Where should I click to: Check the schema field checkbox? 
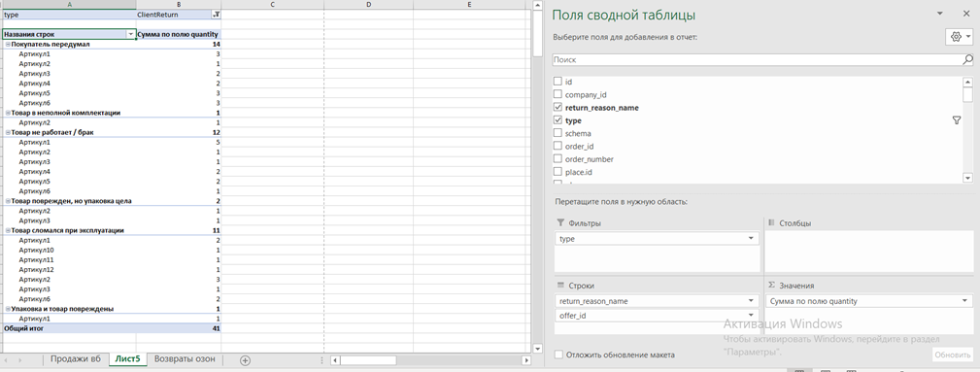pos(558,133)
